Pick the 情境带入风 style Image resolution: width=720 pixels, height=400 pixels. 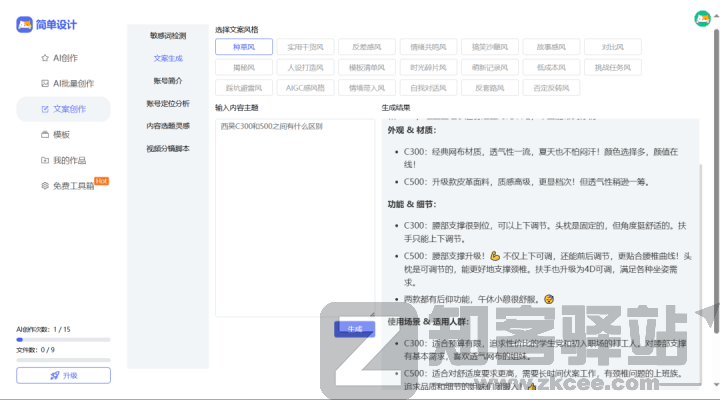[x=367, y=88]
